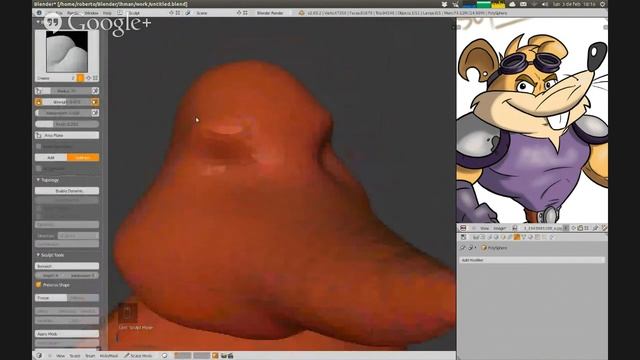
Task: Toggle pressure icon beside Autosmooth
Action: [95, 113]
